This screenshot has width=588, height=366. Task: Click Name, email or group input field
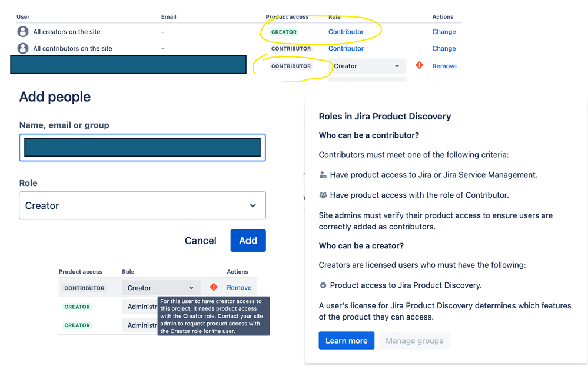(142, 147)
